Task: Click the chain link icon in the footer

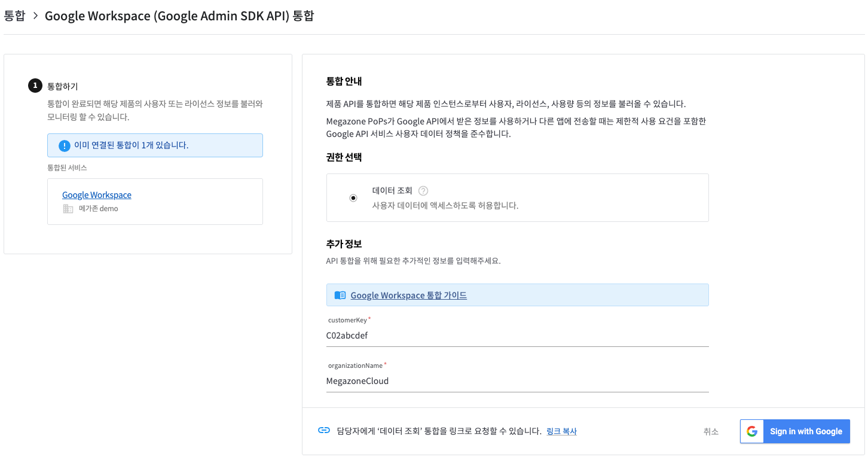Action: click(x=324, y=431)
